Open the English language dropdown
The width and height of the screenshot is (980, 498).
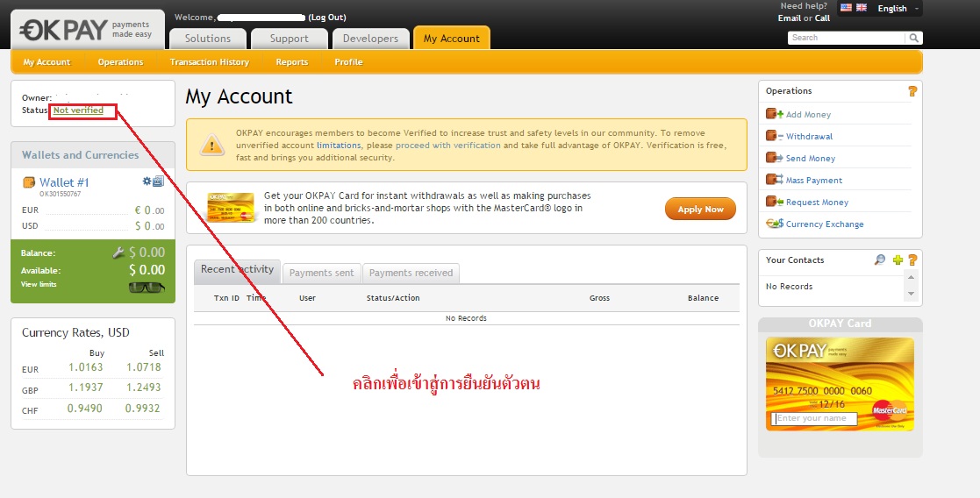[898, 8]
